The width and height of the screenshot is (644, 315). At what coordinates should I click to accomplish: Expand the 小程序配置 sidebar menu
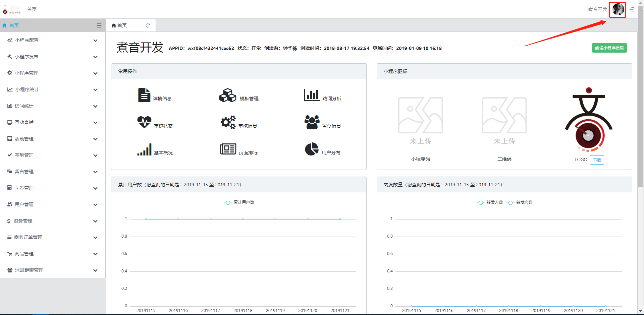click(53, 40)
